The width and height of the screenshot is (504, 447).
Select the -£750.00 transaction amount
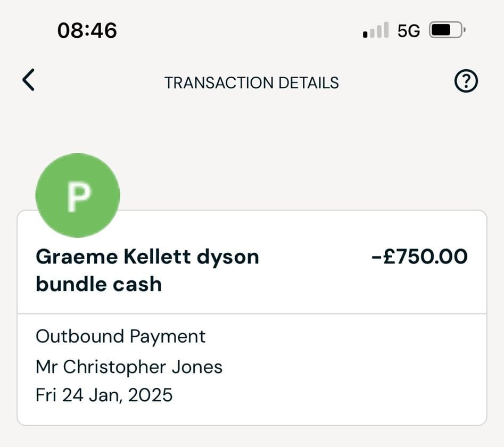pyautogui.click(x=419, y=256)
